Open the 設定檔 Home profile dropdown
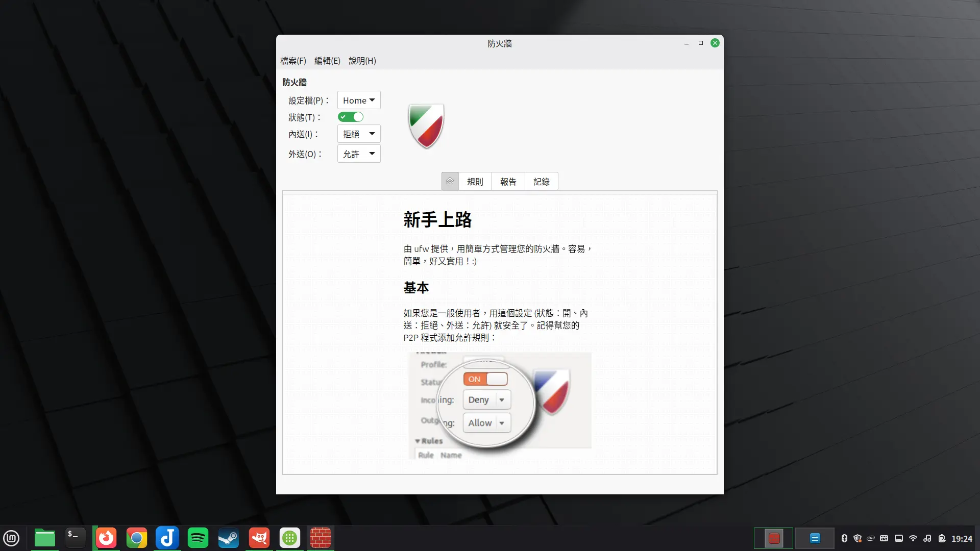Viewport: 980px width, 551px height. [x=358, y=100]
